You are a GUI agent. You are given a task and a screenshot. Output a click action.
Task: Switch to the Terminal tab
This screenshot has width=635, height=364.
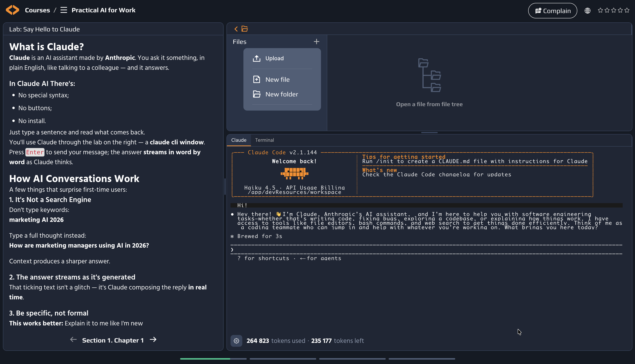[x=264, y=140]
